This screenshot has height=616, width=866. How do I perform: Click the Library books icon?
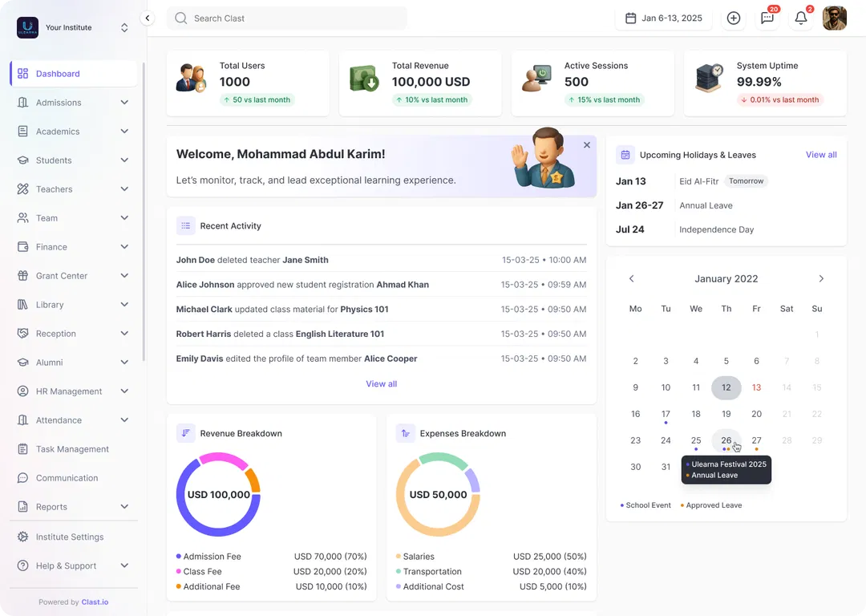(x=22, y=305)
